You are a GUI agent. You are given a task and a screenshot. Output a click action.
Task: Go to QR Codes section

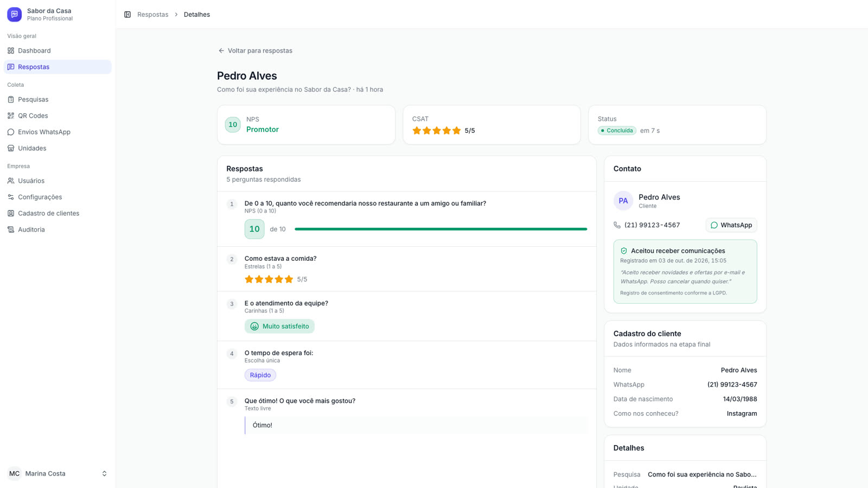click(58, 115)
